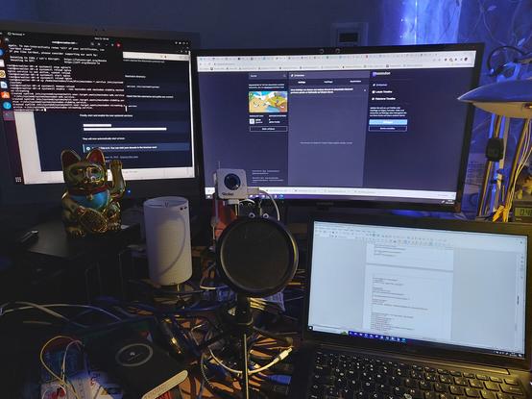
Task: Open Rhythmbox icon in the Ubuntu dock
Action: click(2, 74)
